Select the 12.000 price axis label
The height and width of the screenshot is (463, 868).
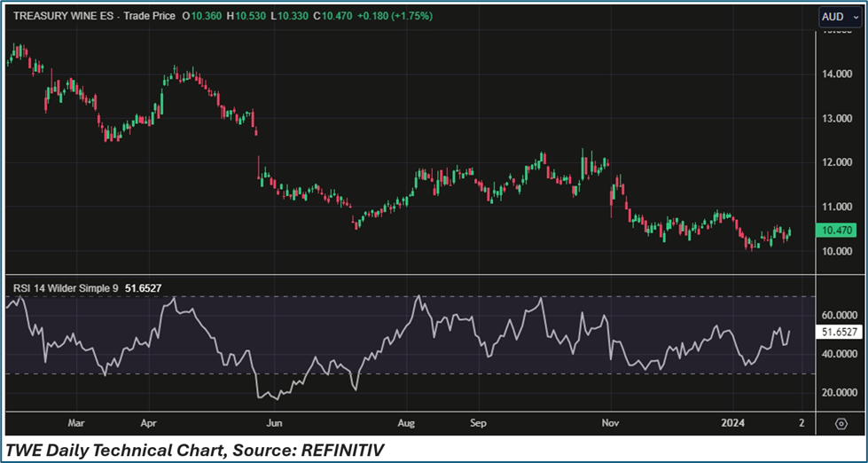pyautogui.click(x=836, y=162)
